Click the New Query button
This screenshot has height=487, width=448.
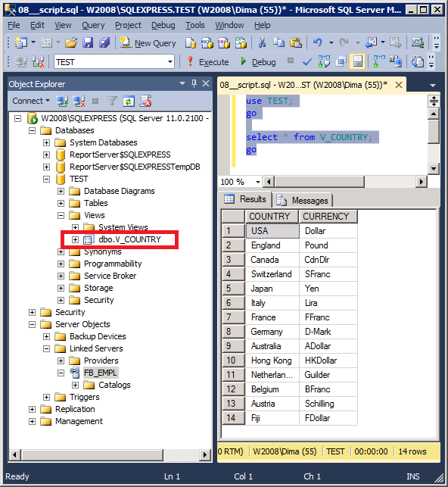tap(148, 43)
